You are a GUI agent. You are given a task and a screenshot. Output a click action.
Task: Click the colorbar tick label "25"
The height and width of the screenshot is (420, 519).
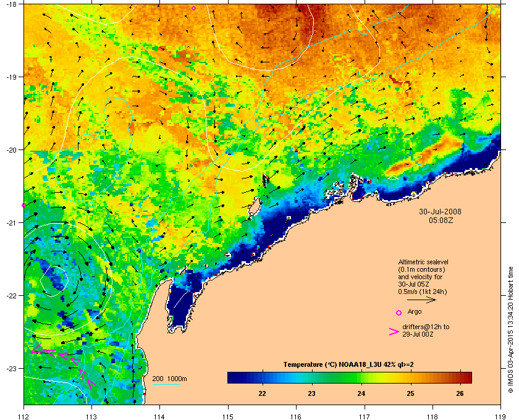(x=410, y=393)
